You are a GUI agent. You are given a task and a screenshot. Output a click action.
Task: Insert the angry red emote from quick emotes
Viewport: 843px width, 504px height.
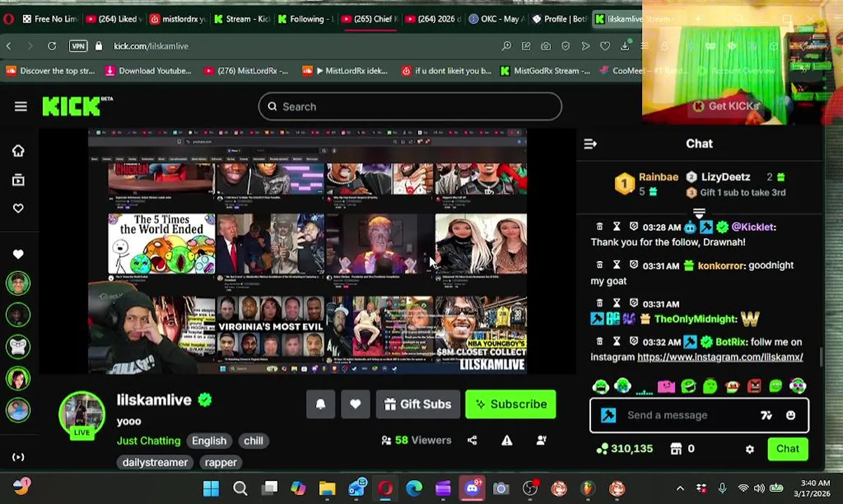[754, 386]
